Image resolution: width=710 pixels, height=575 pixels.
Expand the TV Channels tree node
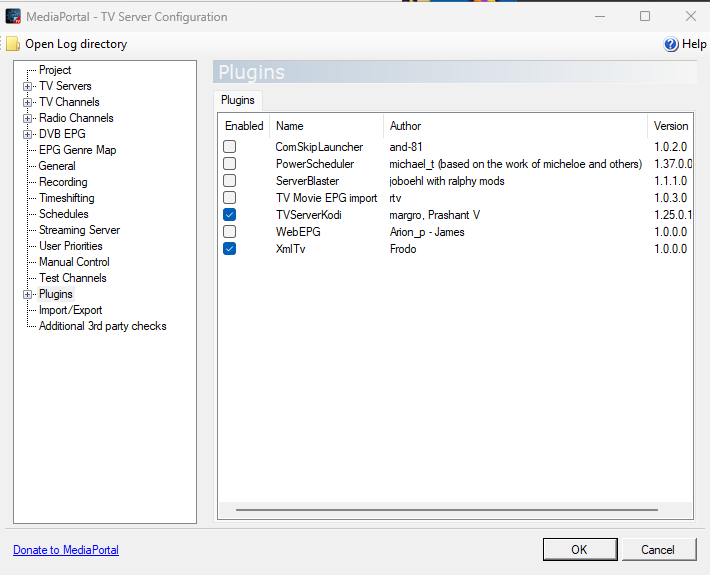pyautogui.click(x=28, y=102)
